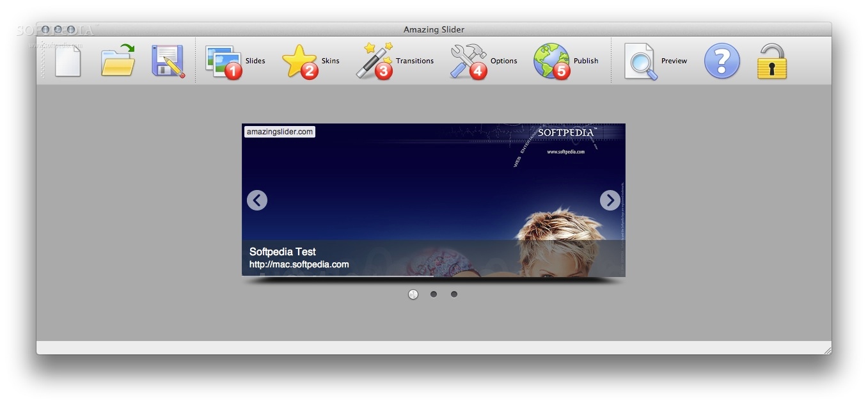
Task: Click the Publish globe icon
Action: (x=551, y=61)
